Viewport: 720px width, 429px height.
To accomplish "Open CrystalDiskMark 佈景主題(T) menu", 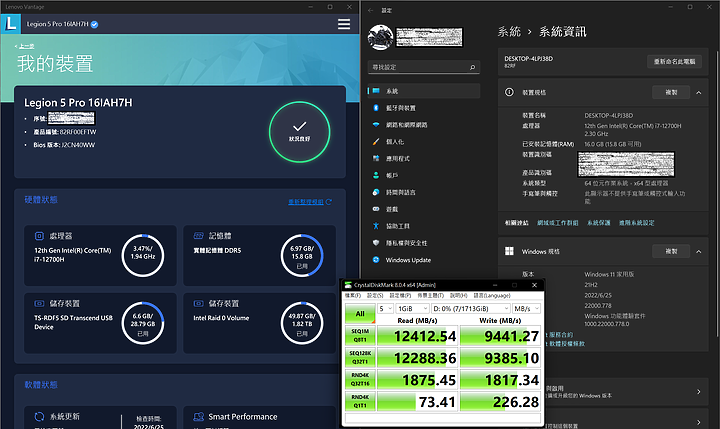I will coord(430,295).
